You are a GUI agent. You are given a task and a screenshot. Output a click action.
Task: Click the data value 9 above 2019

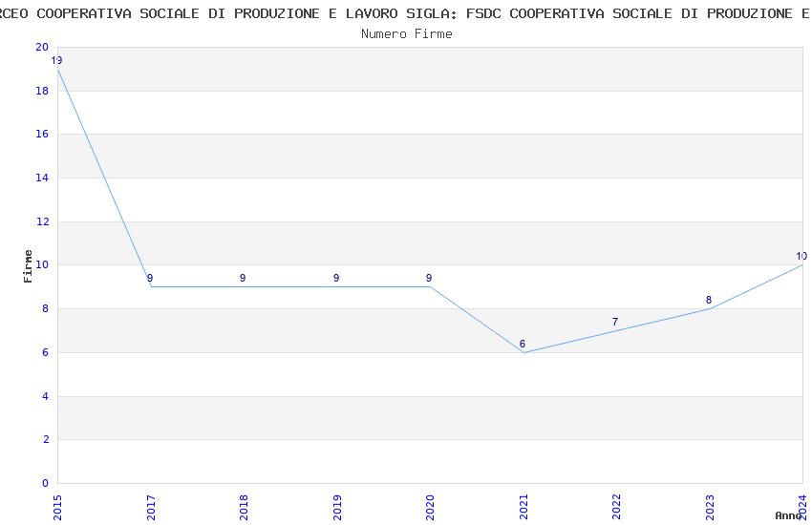click(x=336, y=279)
